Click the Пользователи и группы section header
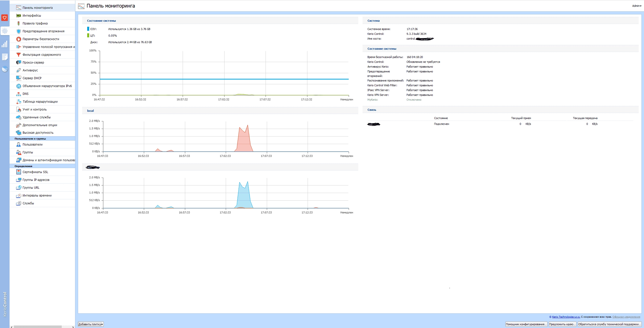644x328 pixels. click(42, 139)
